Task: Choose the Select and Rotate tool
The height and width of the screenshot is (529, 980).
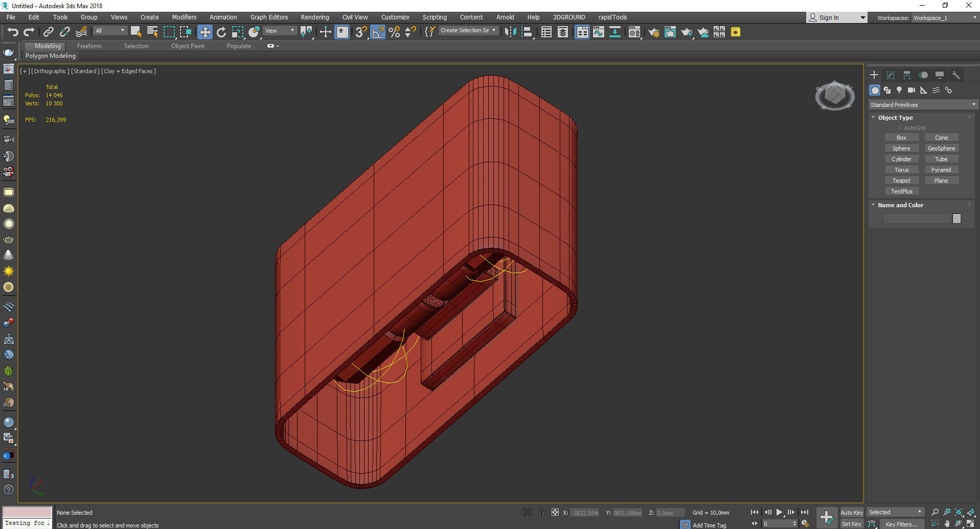Action: (x=221, y=32)
